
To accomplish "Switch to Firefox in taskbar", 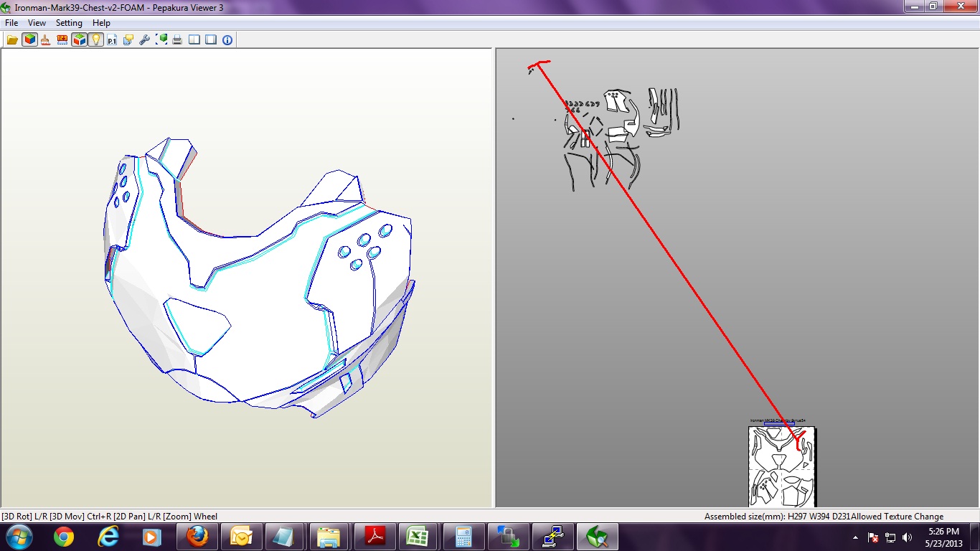I will pos(197,537).
